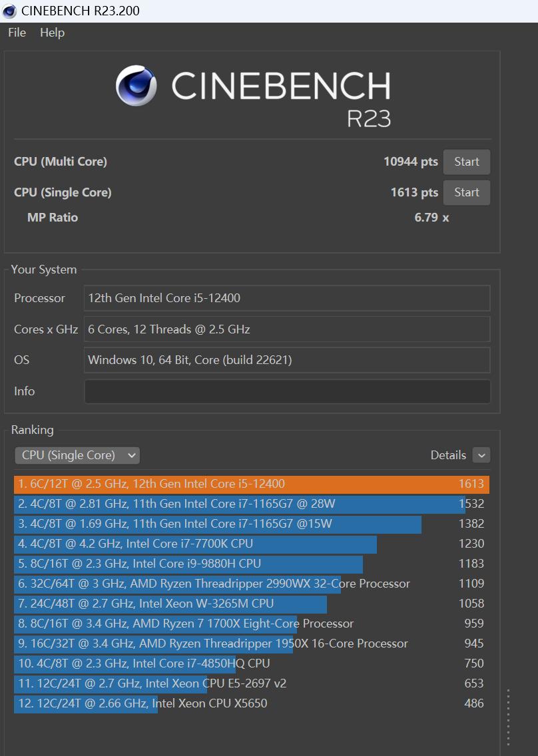Click the Cores x GHz field

click(x=287, y=329)
